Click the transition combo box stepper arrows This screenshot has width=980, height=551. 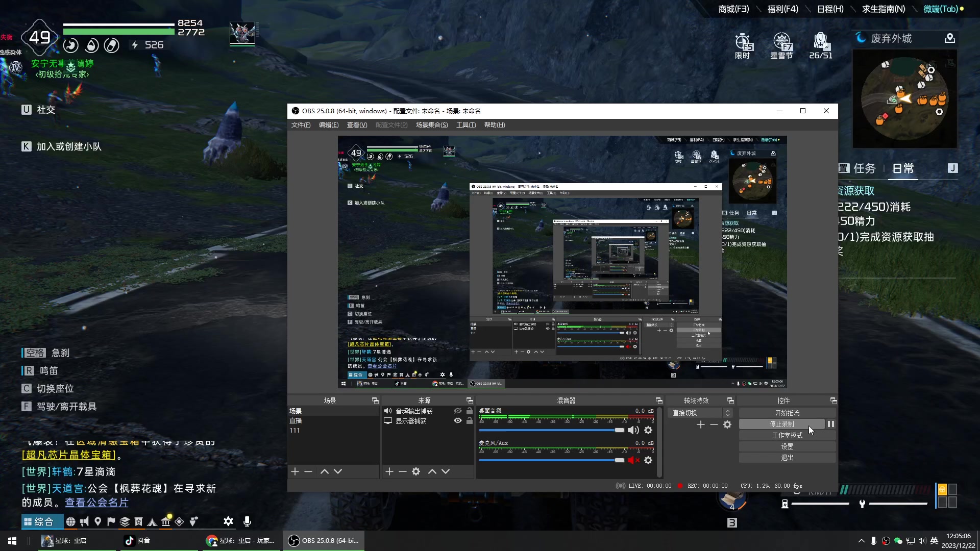pos(728,413)
